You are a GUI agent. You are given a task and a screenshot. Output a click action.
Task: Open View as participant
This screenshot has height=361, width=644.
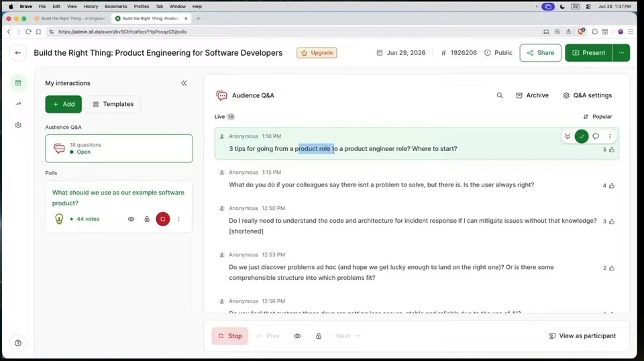[582, 336]
